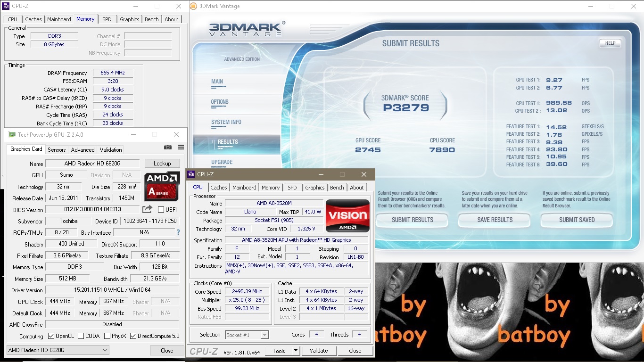Screen dimensions: 644x362
Task: Open Mainboard tab in front CPU-Z window
Action: coord(244,188)
